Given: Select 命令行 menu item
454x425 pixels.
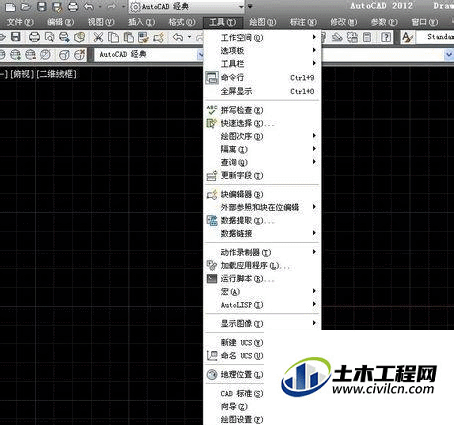Looking at the screenshot, I should pos(262,77).
